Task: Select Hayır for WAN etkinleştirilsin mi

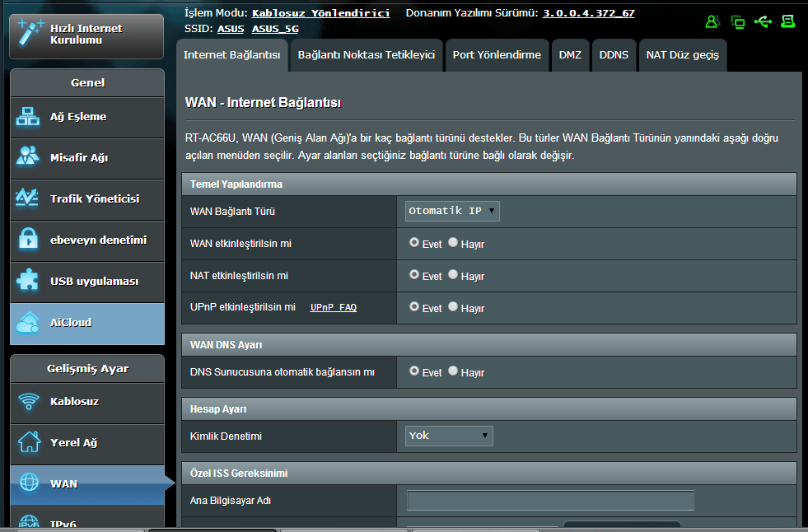Action: point(453,243)
